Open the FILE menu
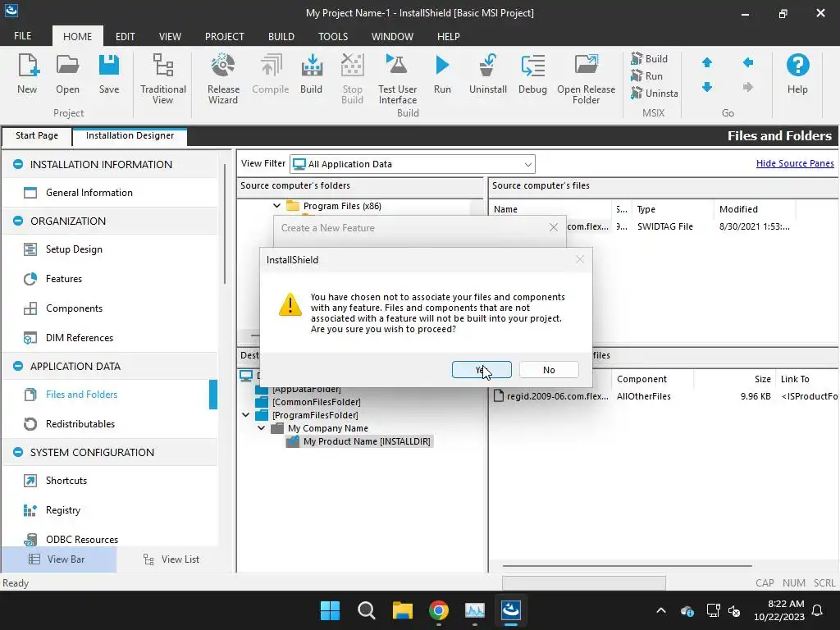 pos(22,36)
